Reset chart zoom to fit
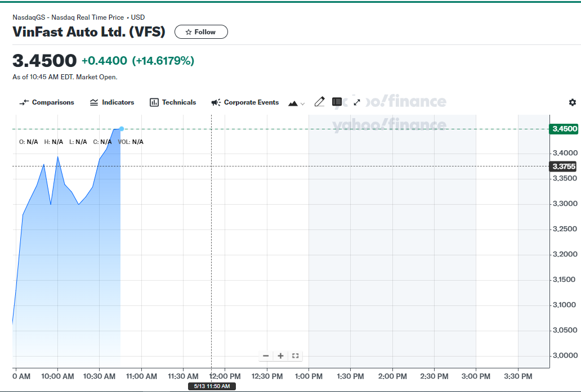581x392 pixels. point(296,355)
